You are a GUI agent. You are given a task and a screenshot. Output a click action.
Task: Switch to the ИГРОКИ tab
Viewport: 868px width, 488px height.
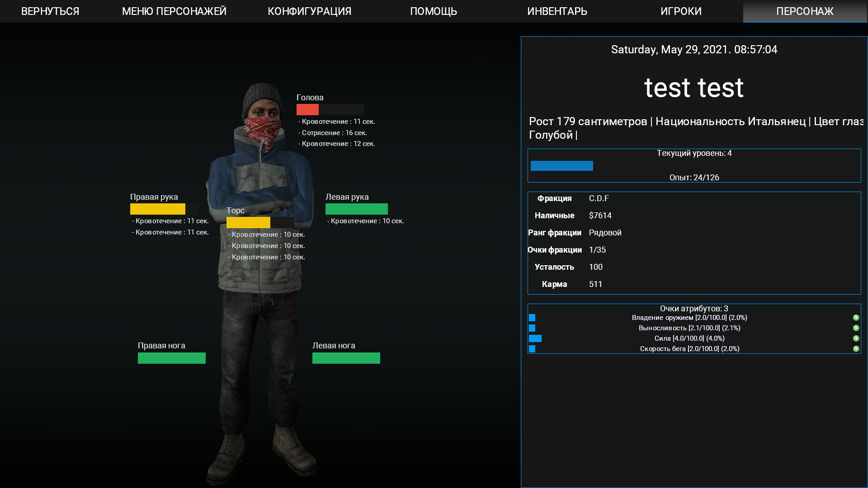[681, 11]
